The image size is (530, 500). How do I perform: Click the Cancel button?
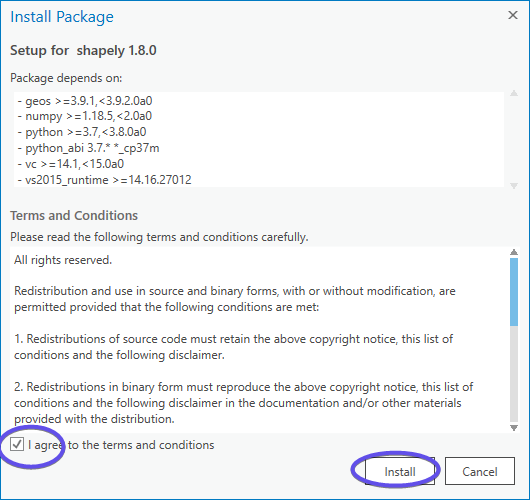click(x=480, y=471)
